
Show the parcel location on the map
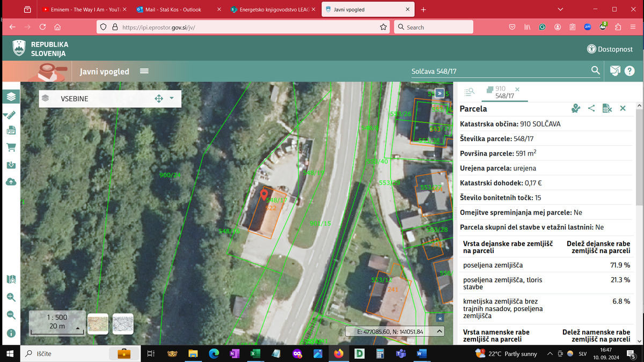coord(576,108)
